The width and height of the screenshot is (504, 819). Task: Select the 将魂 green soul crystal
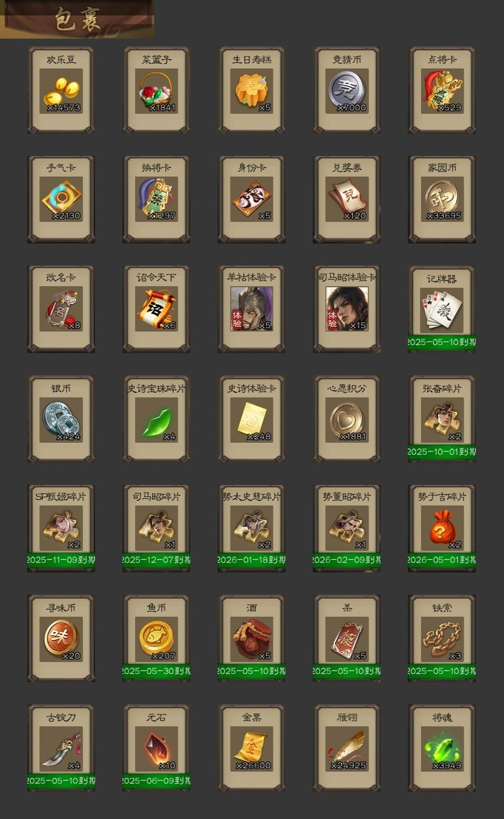(442, 748)
